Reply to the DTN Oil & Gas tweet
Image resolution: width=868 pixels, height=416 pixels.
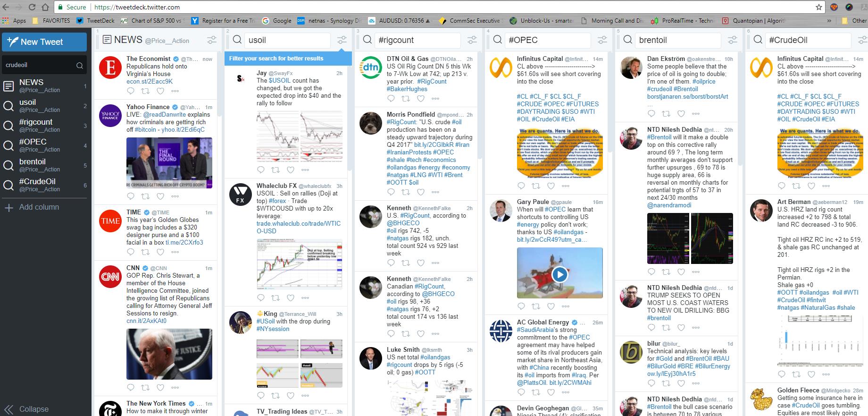point(391,99)
